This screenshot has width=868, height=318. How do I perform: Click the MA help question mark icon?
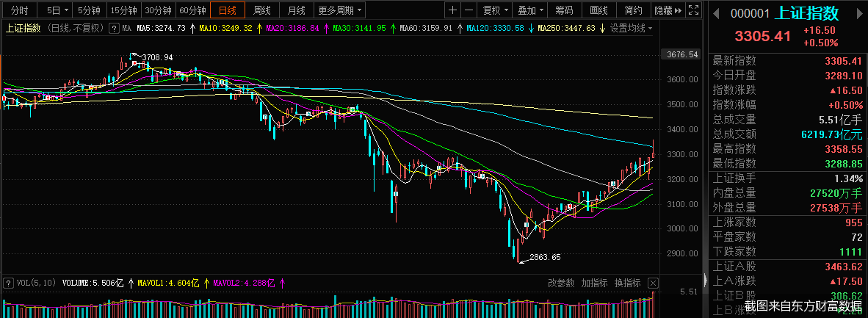[x=114, y=28]
